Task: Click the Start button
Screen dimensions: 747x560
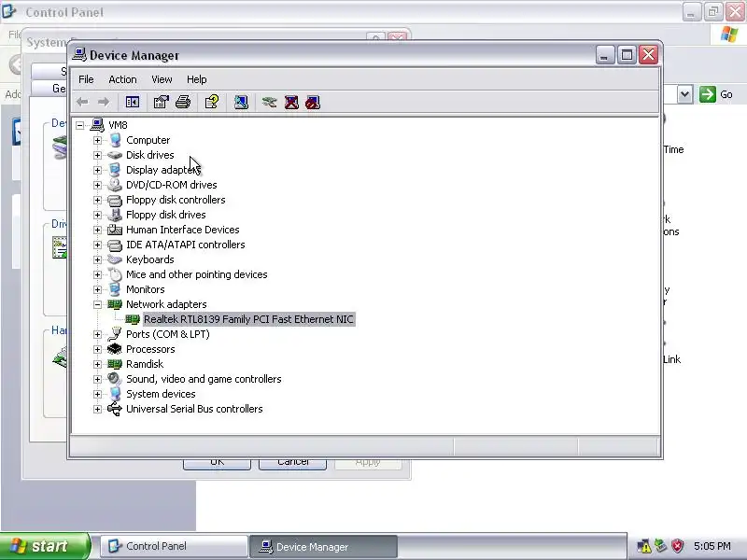Action: (x=45, y=546)
